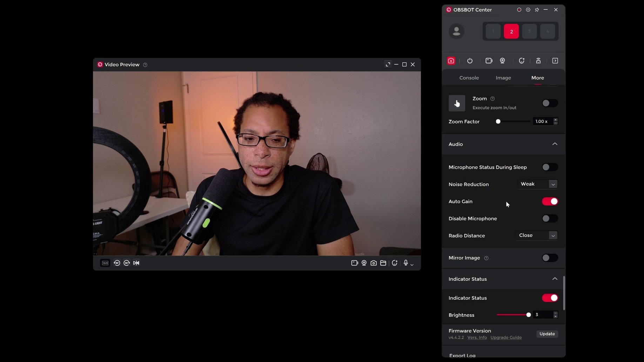Open the Zoom help question mark
The height and width of the screenshot is (362, 644).
point(492,99)
